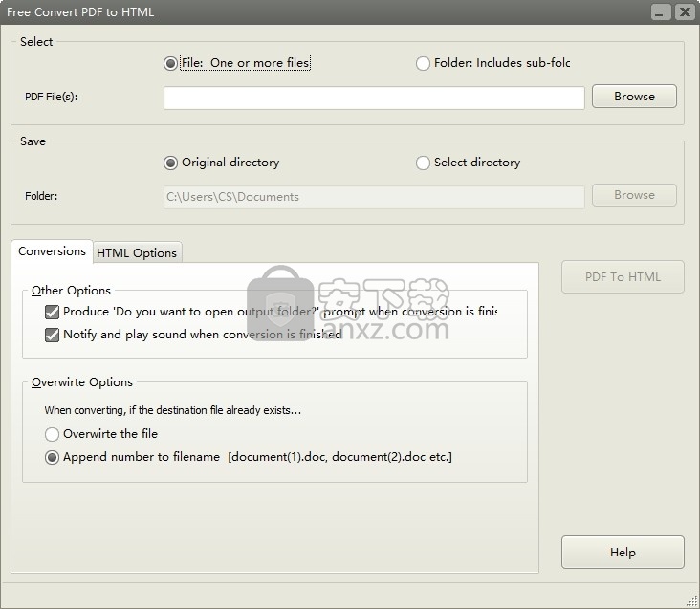Click the 'When converting, if the destination file' text
The width and height of the screenshot is (700, 609).
pos(173,410)
